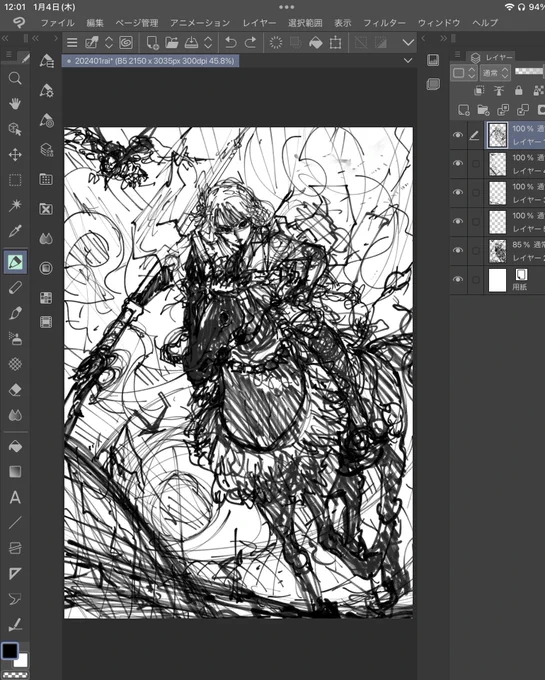This screenshot has width=545, height=680.
Task: Open the フィルター menu
Action: click(x=384, y=23)
